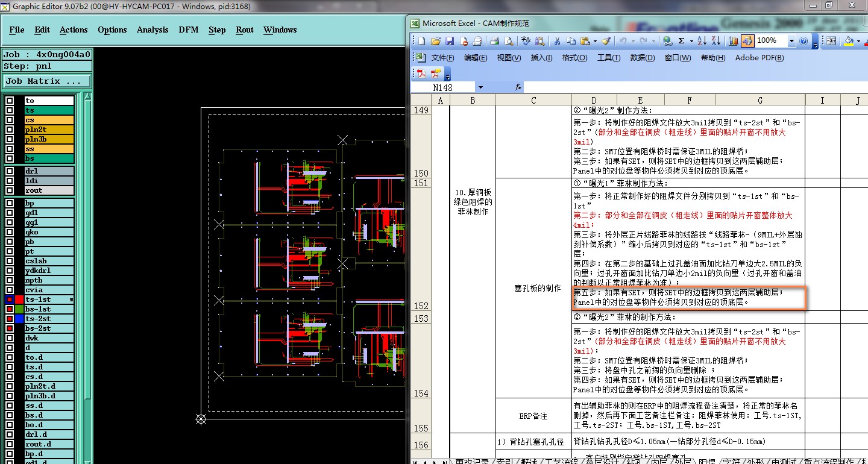868x464 pixels.
Task: Open the zoom 100% dropdown in Excel
Action: click(x=791, y=41)
